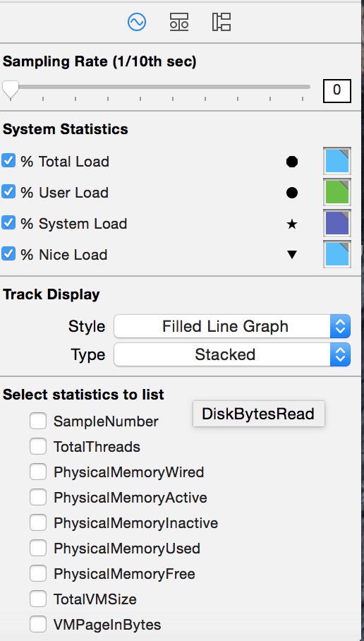Enable the TotalThreads statistic checkbox
Image resolution: width=364 pixels, height=641 pixels.
click(38, 446)
